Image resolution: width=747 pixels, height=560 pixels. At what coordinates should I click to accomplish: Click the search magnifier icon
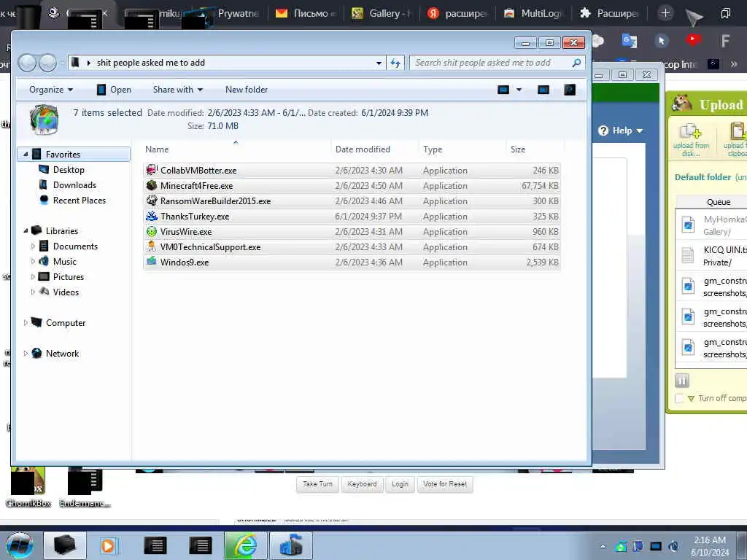pos(576,63)
